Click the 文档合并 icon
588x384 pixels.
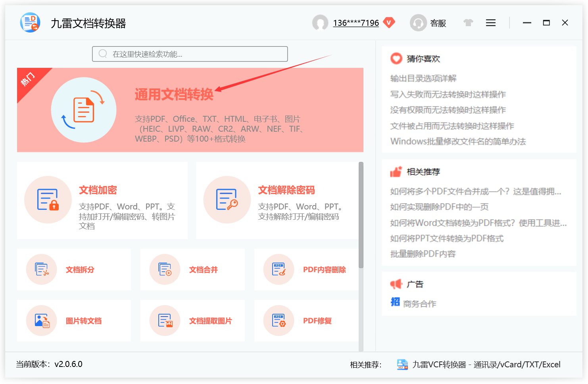165,269
